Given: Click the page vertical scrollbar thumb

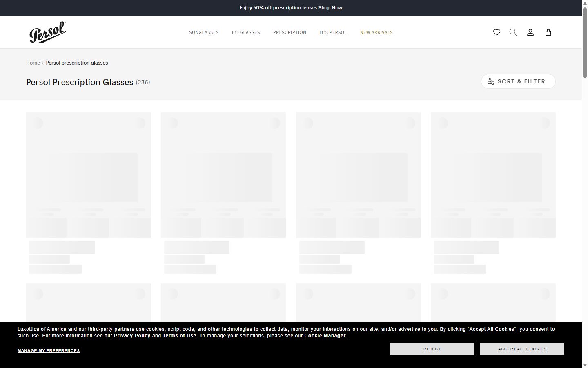Looking at the screenshot, I should pyautogui.click(x=585, y=42).
